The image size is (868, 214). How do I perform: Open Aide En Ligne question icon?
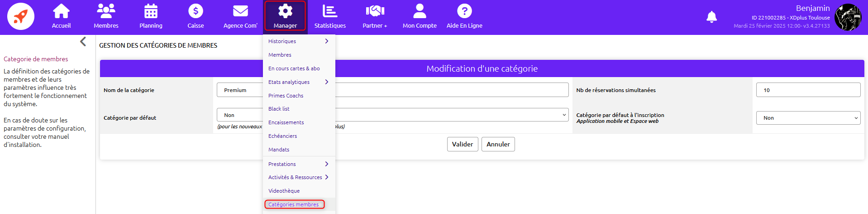point(464,11)
